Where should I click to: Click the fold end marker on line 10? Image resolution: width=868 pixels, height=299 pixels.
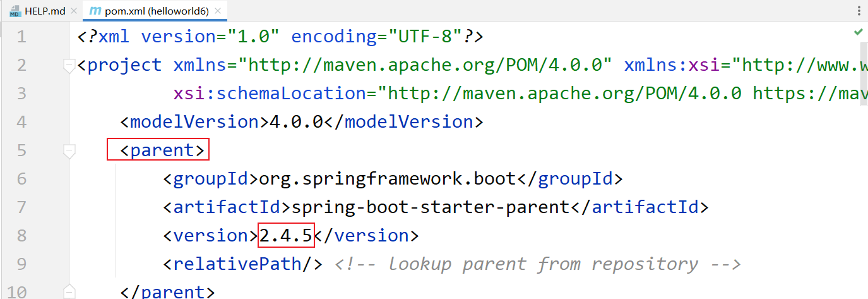[69, 291]
